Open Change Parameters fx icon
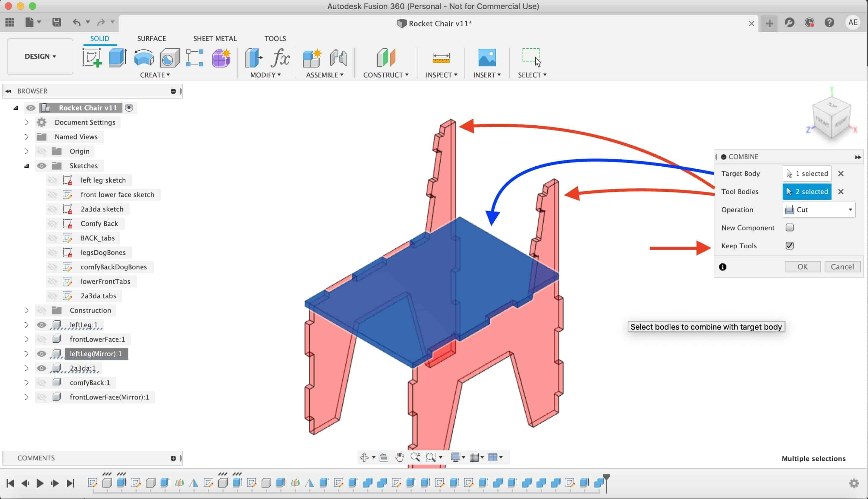The image size is (868, 499). [280, 58]
